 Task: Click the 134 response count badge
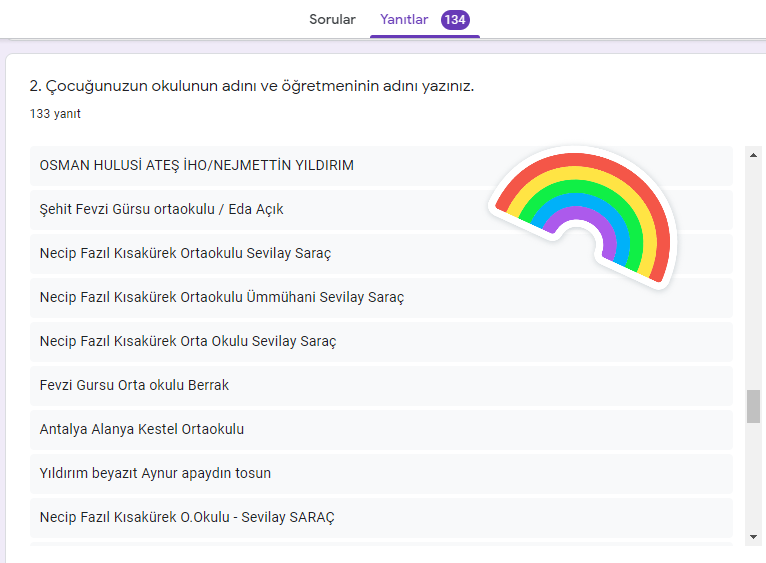(x=455, y=19)
